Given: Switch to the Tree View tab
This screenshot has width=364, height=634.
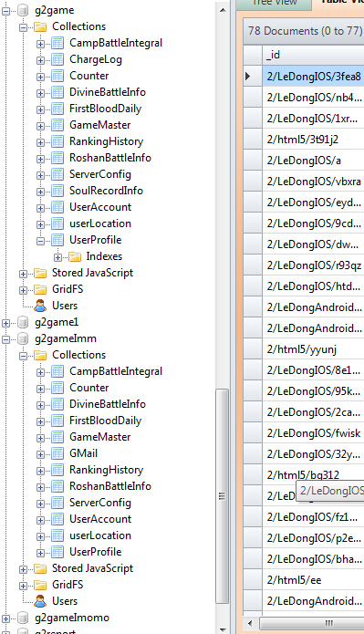Looking at the screenshot, I should click(275, 4).
